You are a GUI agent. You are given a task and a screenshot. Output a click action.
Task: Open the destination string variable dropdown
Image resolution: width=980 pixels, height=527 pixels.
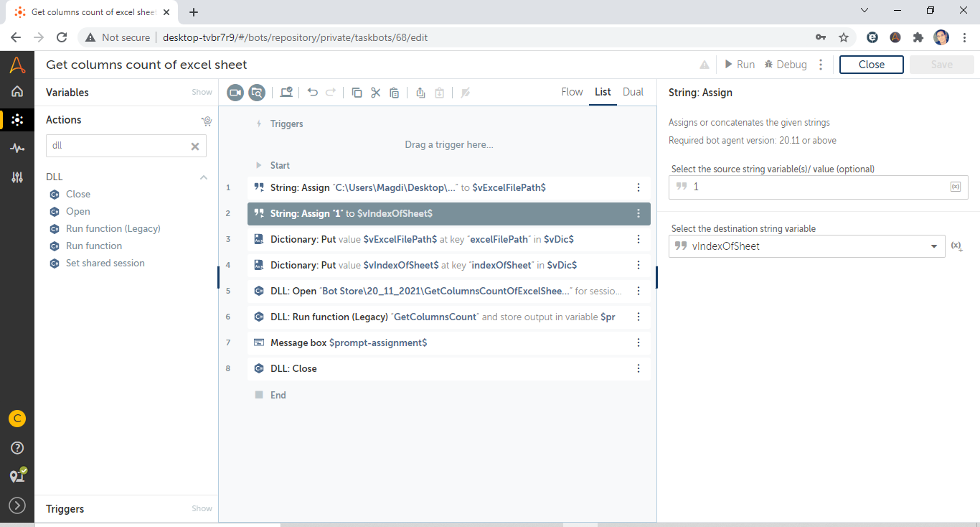point(933,246)
